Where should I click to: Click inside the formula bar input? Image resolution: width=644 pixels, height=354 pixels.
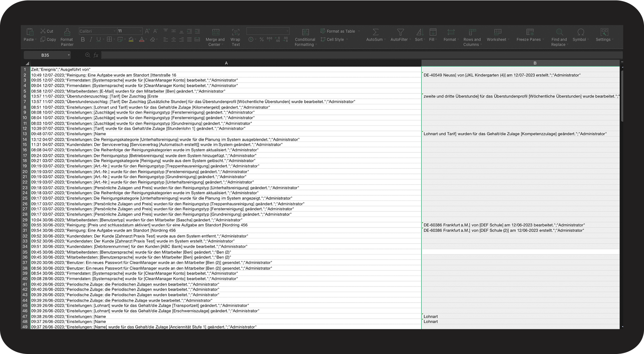coord(361,55)
